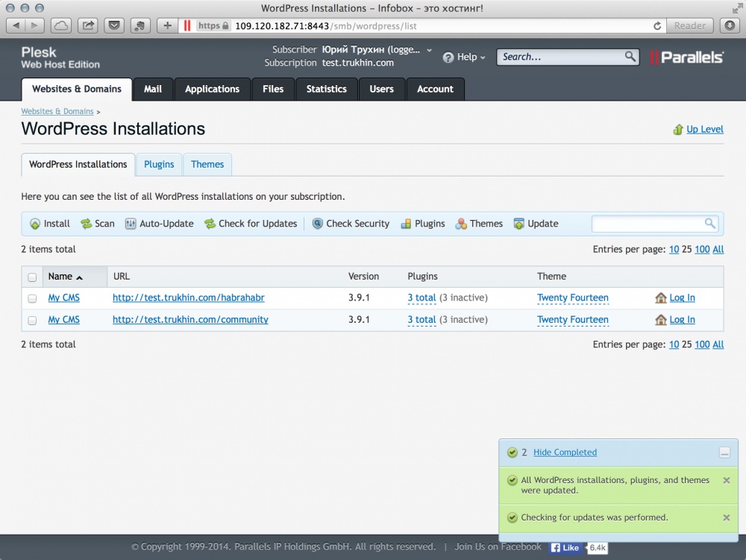Click Hide Completed link
Screen dimensions: 746x560
(x=565, y=453)
